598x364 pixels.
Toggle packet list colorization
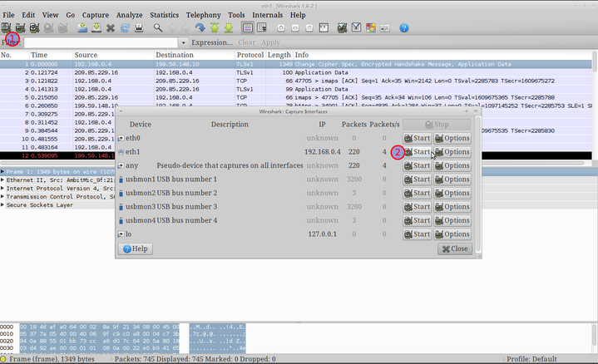[248, 27]
